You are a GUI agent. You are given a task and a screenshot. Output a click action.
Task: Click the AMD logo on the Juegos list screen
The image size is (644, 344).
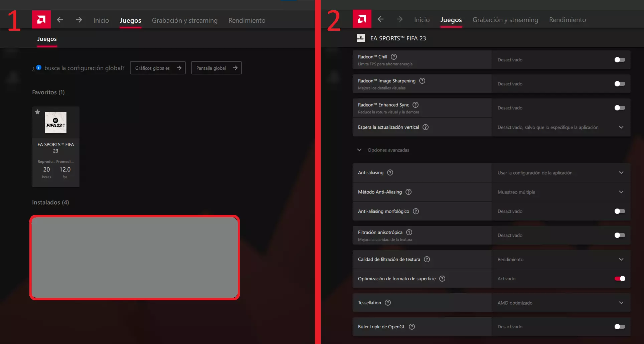tap(41, 20)
